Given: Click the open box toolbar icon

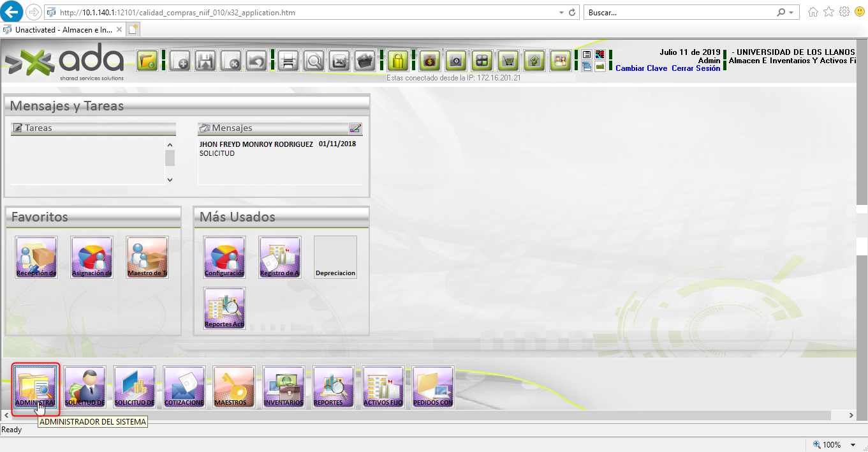Looking at the screenshot, I should (365, 61).
